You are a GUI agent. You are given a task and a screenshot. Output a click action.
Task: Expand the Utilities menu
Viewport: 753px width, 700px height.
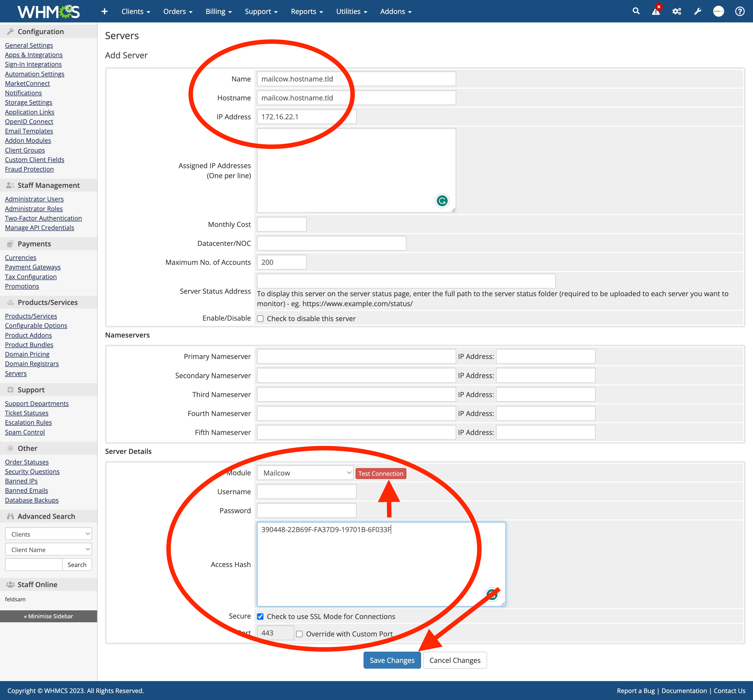pyautogui.click(x=352, y=12)
